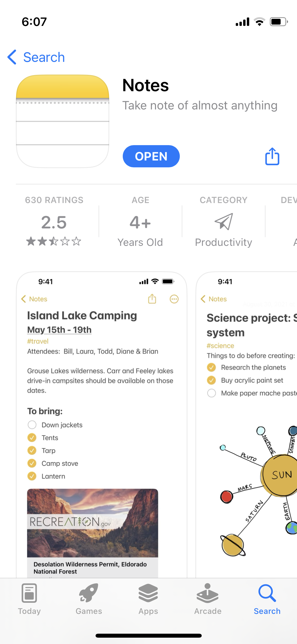Toggle the Make paper mache paste checkbox
The width and height of the screenshot is (297, 644).
pyautogui.click(x=211, y=393)
